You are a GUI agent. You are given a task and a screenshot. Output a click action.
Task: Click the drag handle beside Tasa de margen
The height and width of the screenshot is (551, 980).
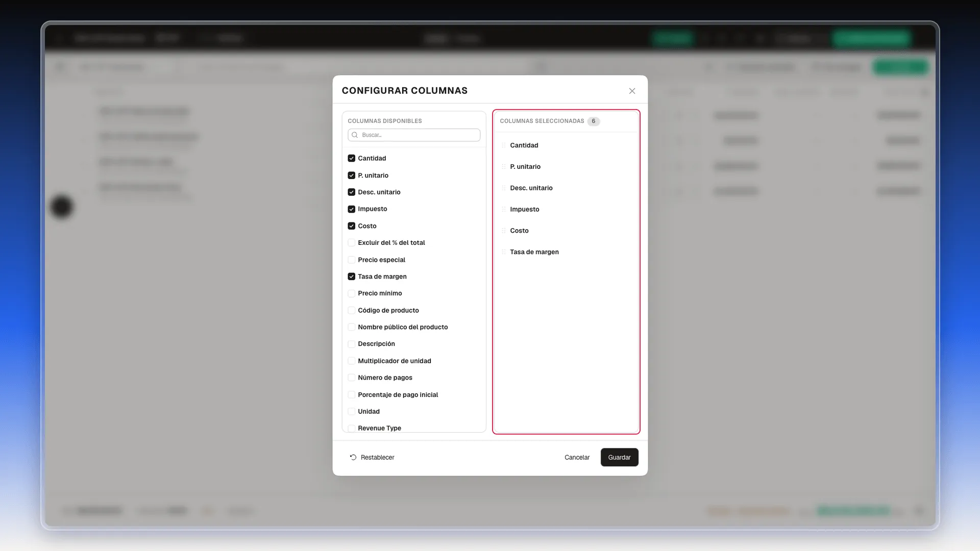pyautogui.click(x=504, y=252)
